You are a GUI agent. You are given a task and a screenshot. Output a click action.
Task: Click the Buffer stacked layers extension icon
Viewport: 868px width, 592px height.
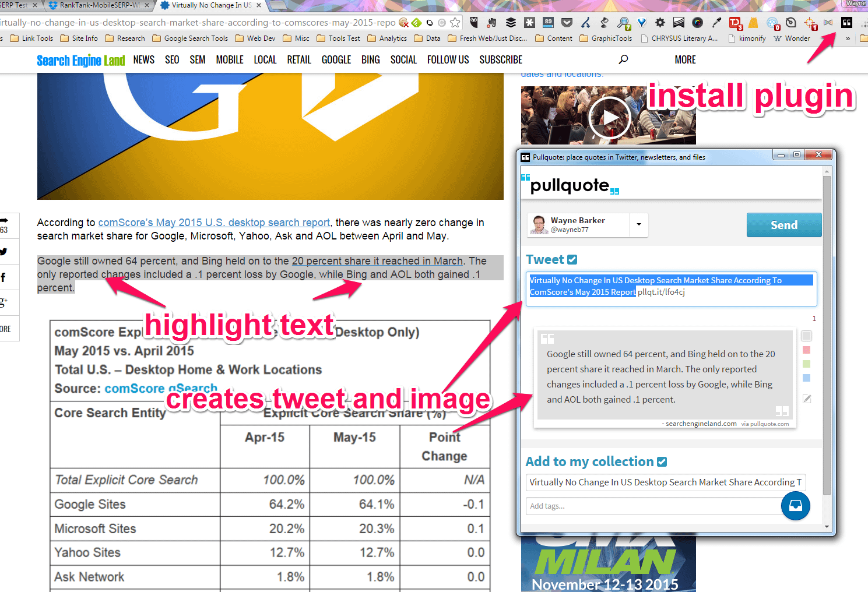(511, 23)
